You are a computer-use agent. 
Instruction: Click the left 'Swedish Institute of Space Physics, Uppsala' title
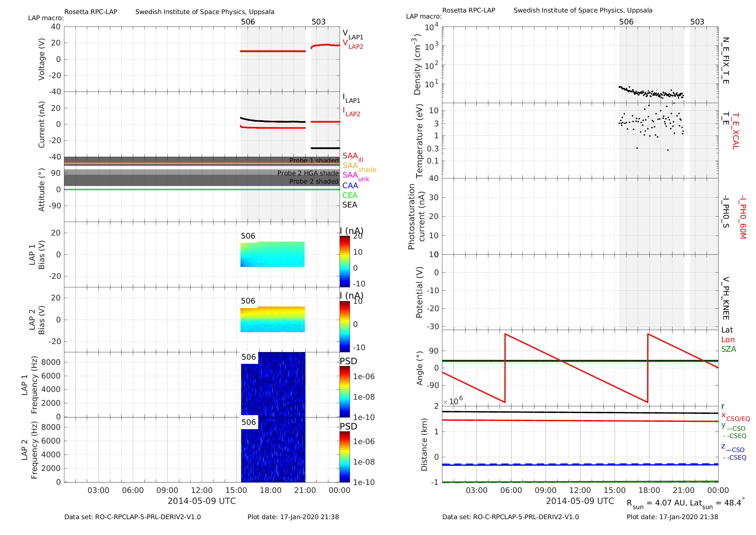point(205,12)
